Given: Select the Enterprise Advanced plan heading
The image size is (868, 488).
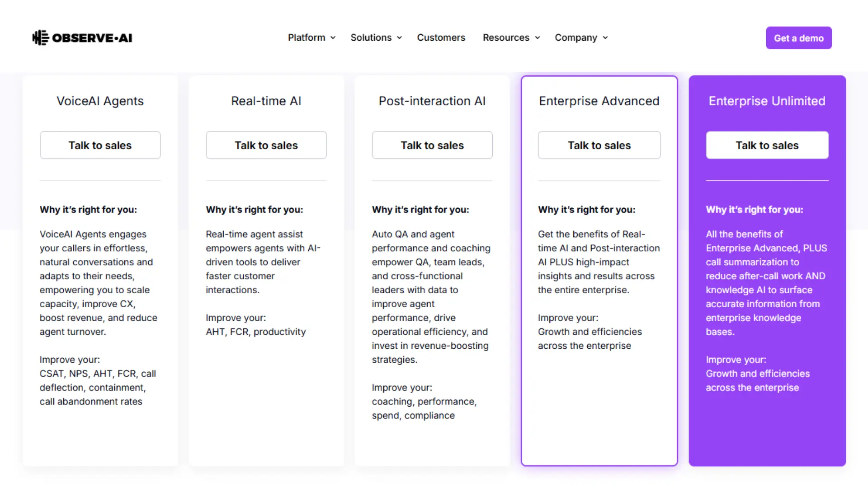Looking at the screenshot, I should [x=599, y=101].
